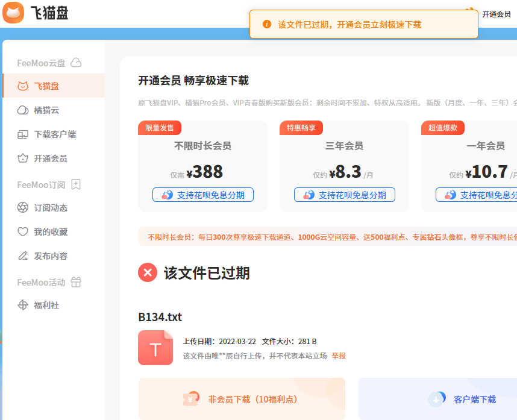
Task: Click the cloud icon beside FeeMoo云盘
Action: click(76, 63)
